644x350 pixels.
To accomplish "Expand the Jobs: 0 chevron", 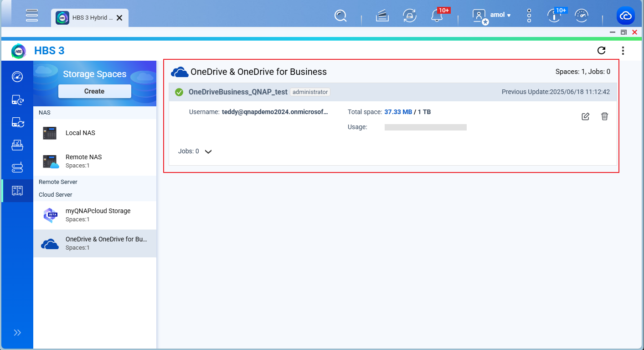I will point(208,151).
